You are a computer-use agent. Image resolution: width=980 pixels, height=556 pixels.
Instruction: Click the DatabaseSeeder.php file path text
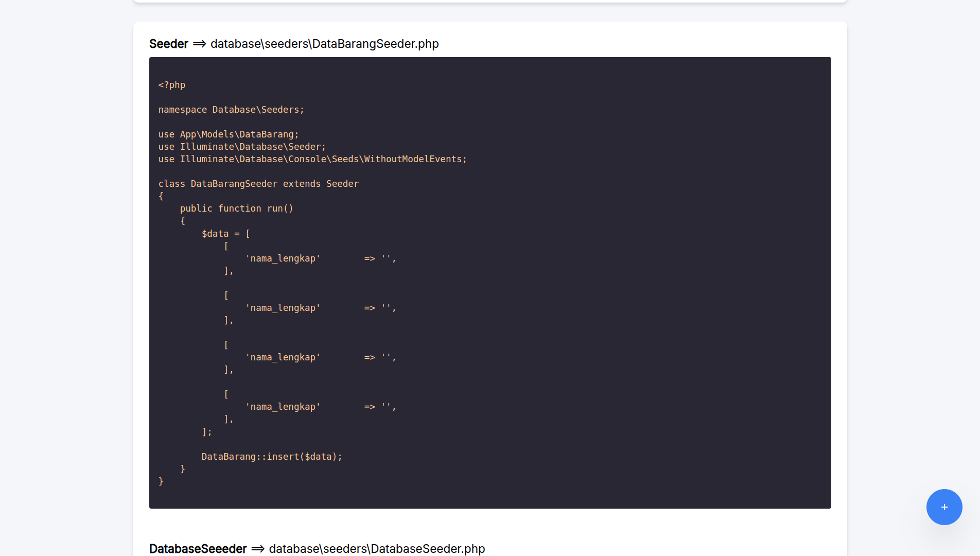coord(377,549)
